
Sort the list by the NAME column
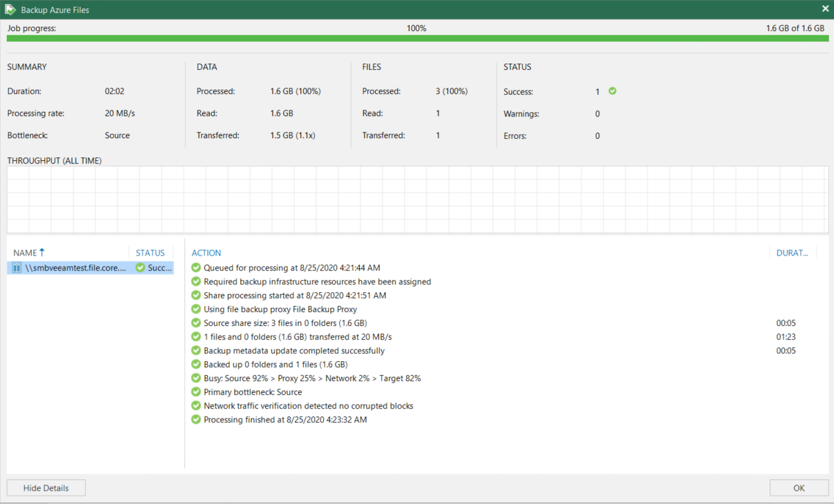tap(25, 253)
